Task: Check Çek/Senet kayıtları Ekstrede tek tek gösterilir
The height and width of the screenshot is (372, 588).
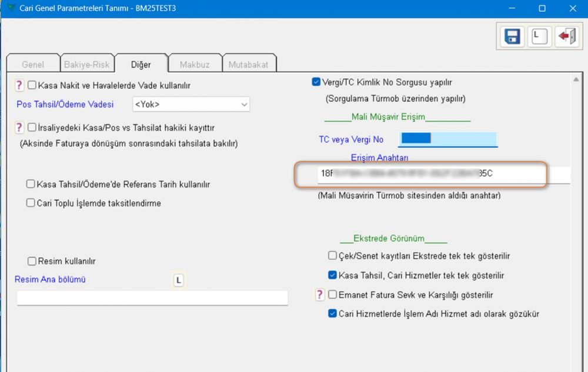Action: [333, 256]
